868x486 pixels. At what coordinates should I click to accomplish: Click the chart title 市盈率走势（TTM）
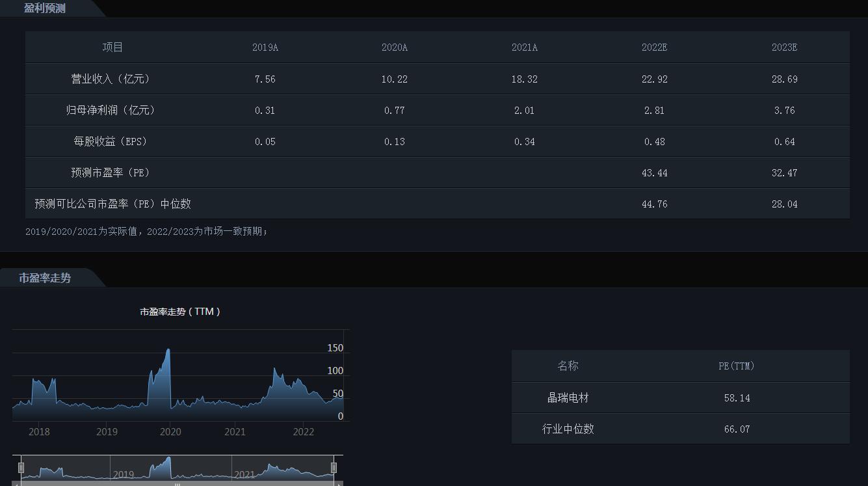point(181,312)
